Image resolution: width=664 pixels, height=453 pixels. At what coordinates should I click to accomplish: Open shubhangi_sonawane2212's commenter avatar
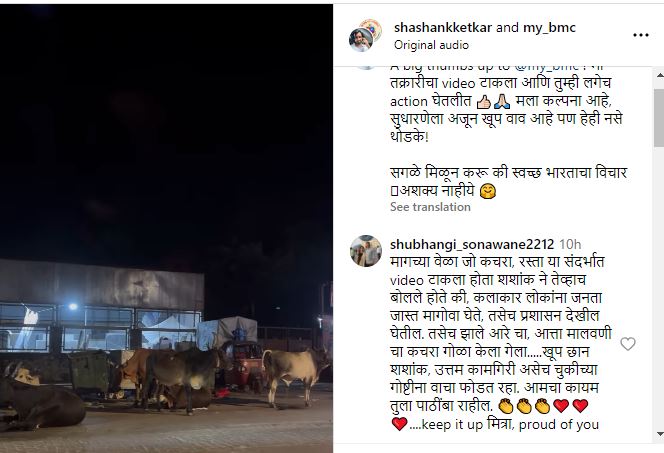point(366,251)
